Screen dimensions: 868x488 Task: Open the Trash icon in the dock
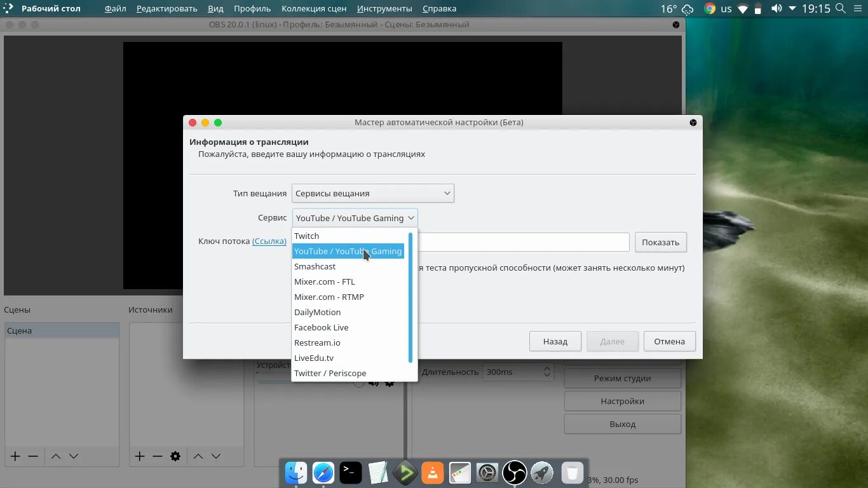(572, 473)
